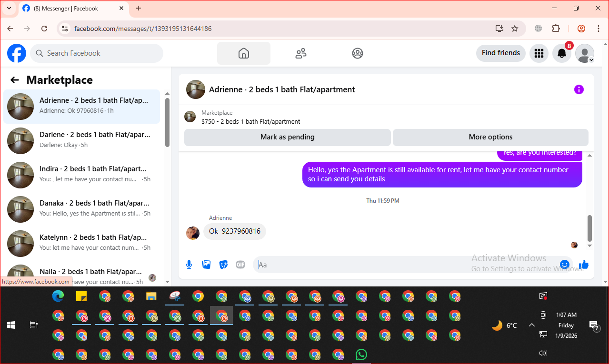Open the Nalia conversation in the list

click(82, 274)
